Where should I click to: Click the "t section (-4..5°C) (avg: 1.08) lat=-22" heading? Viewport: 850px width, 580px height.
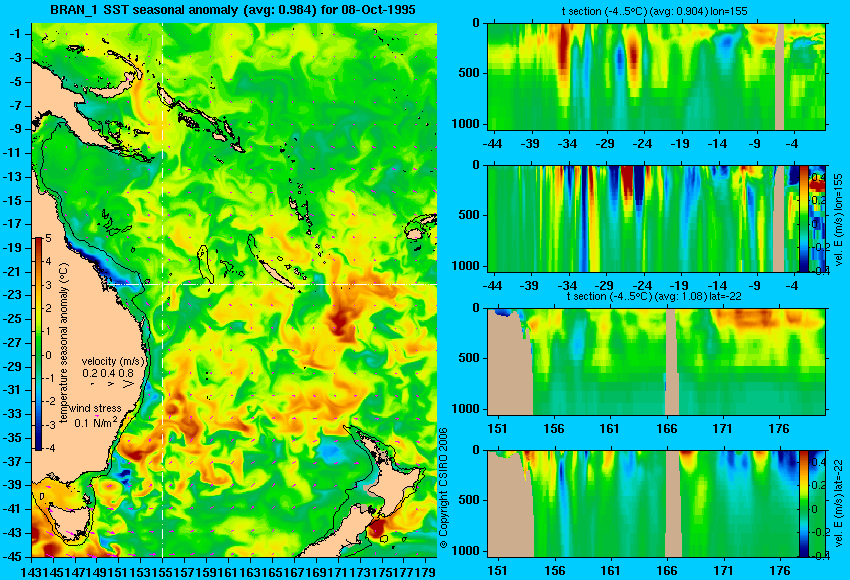coord(654,297)
